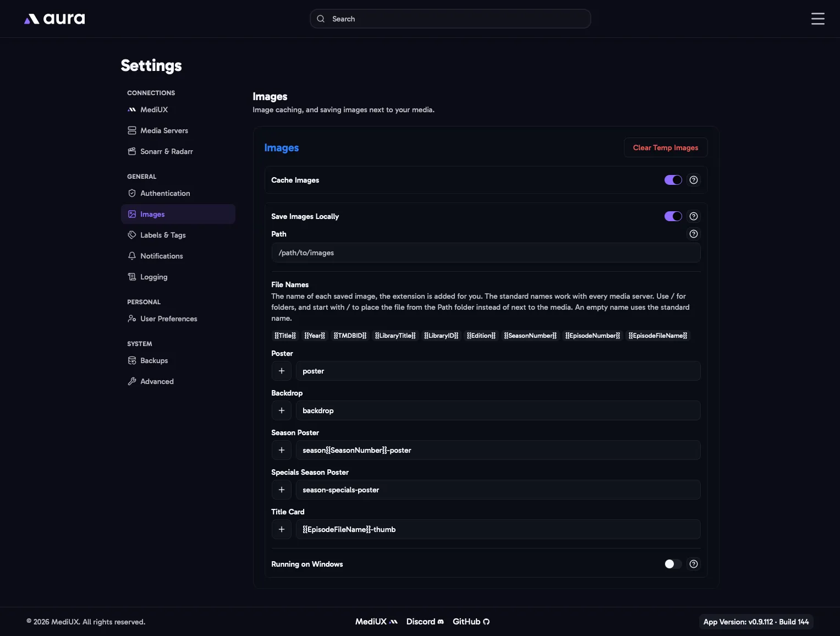Open Authentication settings
The width and height of the screenshot is (840, 636).
(x=178, y=193)
